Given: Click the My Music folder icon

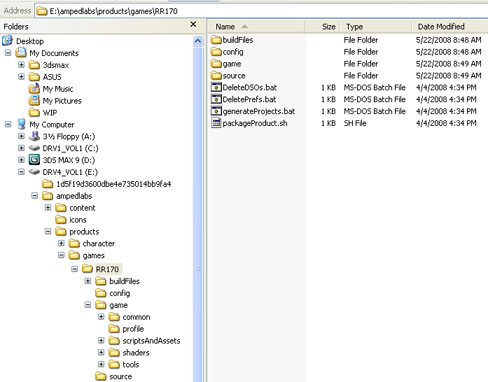Looking at the screenshot, I should point(34,89).
